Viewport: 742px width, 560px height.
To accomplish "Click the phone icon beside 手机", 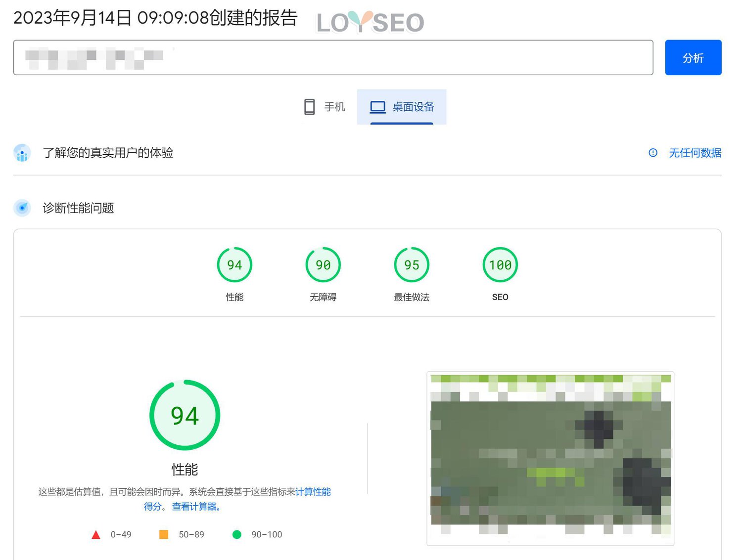I will (x=310, y=107).
